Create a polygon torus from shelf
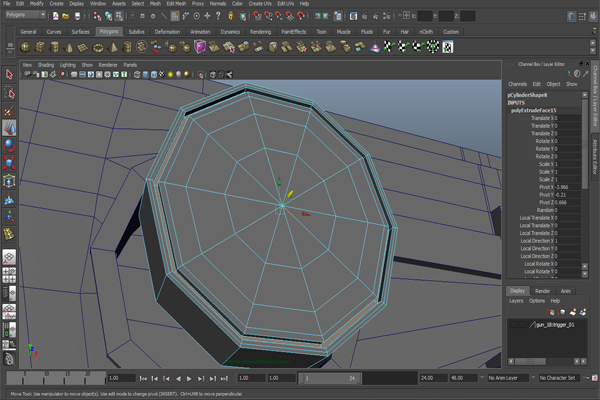The height and width of the screenshot is (400, 600). pos(98,47)
